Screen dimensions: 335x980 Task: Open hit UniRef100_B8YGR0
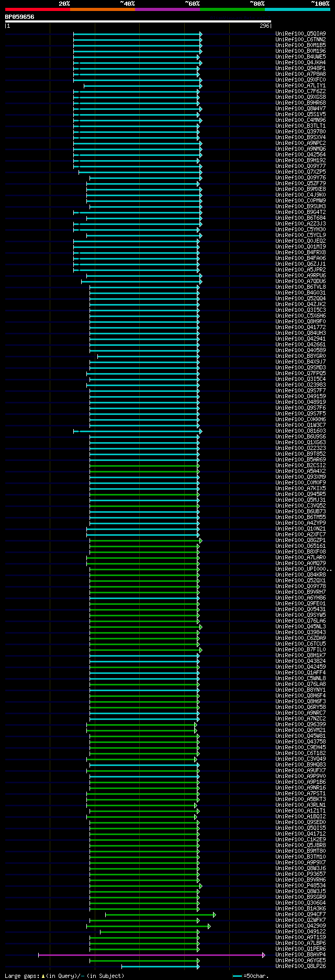[x=300, y=356]
